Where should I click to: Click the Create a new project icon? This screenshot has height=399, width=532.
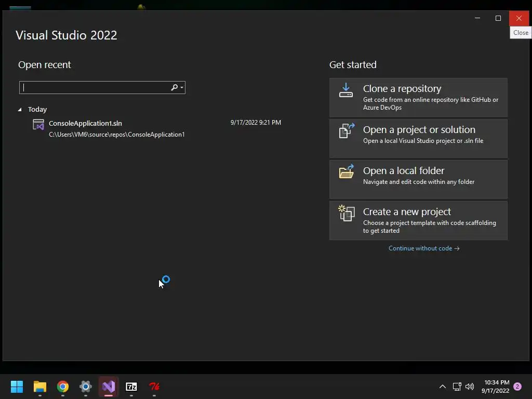pyautogui.click(x=347, y=213)
